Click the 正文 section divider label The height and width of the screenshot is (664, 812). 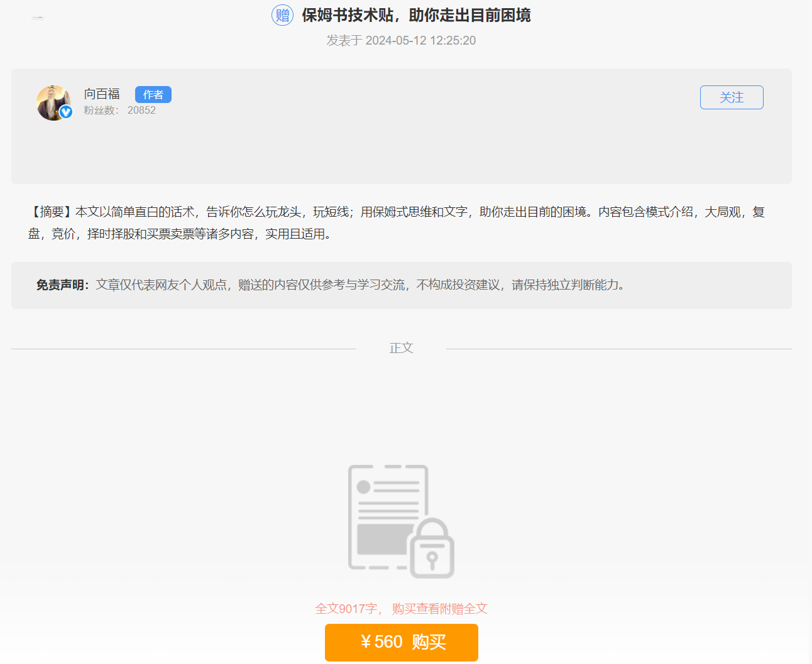(x=401, y=348)
